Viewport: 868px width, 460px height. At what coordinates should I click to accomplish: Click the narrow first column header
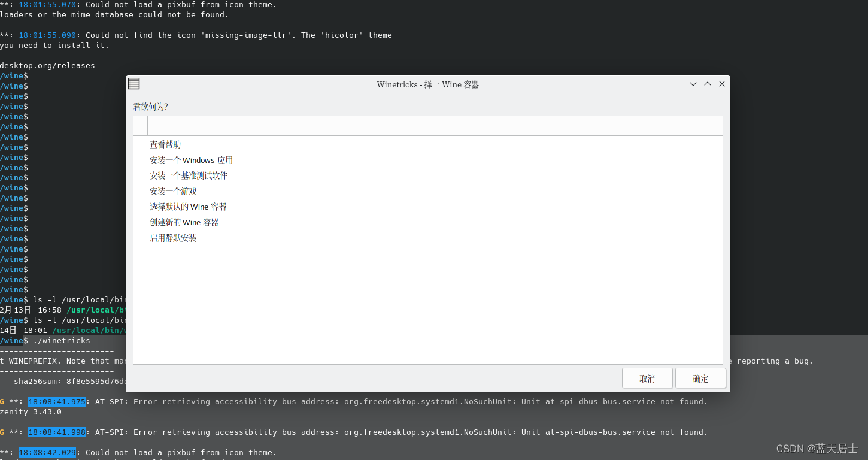(x=141, y=126)
